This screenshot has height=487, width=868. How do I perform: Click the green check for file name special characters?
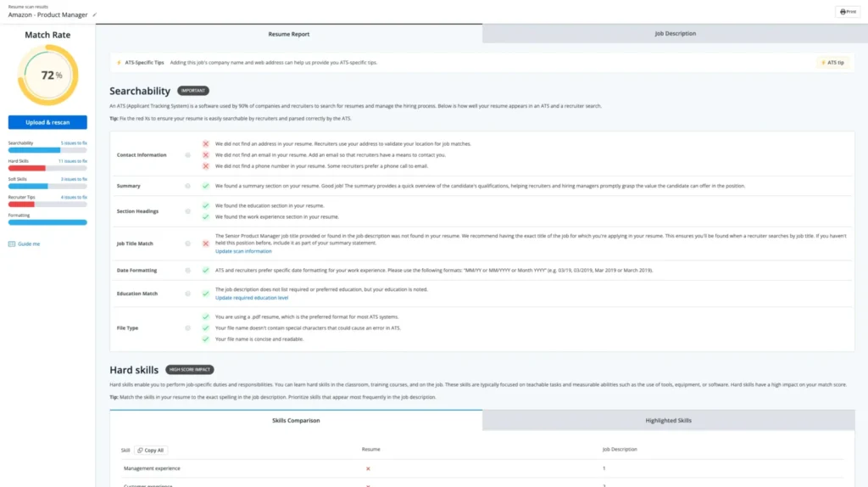(205, 328)
